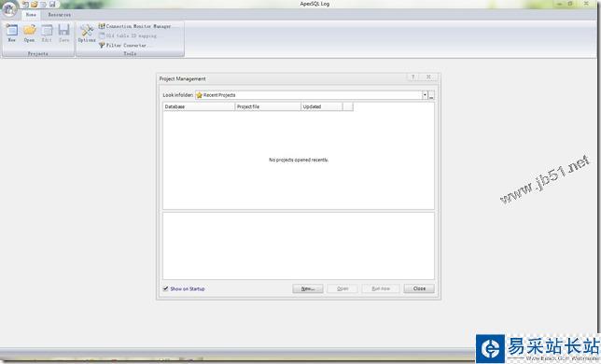Sort by the Updated column header
This screenshot has height=364, width=601.
click(x=322, y=106)
